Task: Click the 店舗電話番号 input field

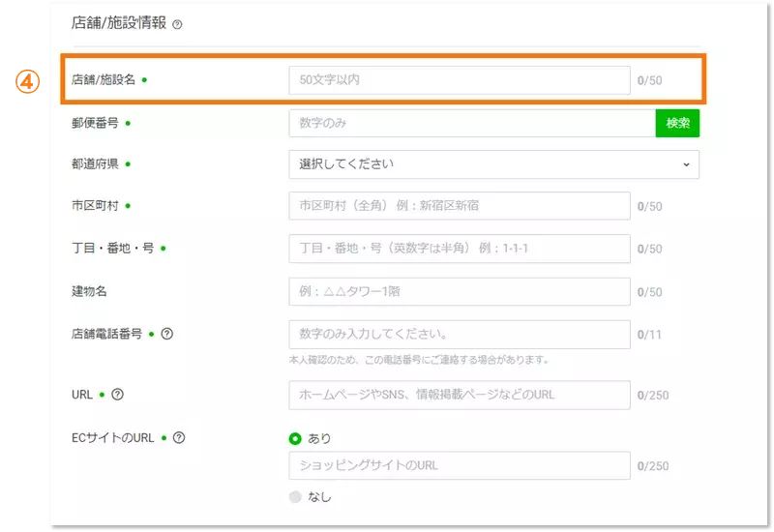Action: [x=460, y=334]
